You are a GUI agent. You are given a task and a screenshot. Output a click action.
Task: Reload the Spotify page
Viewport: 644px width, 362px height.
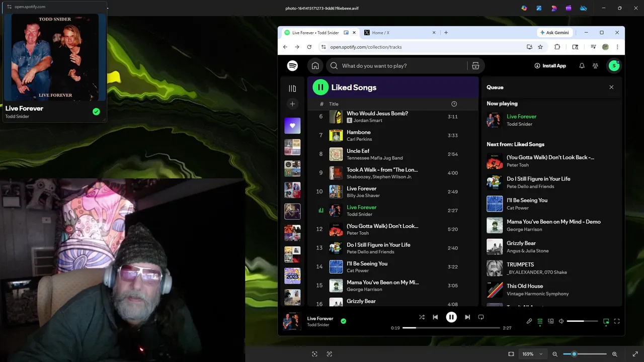coord(309,47)
